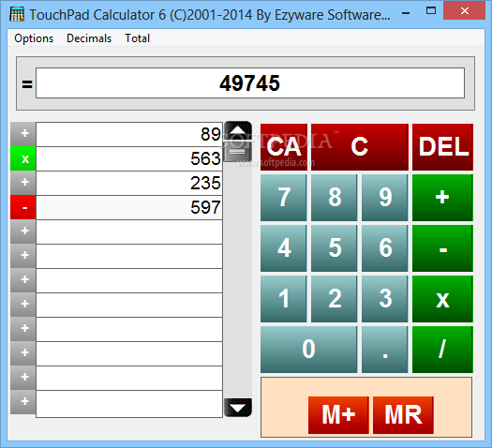Toggle the green x operator beside 563

click(x=23, y=158)
